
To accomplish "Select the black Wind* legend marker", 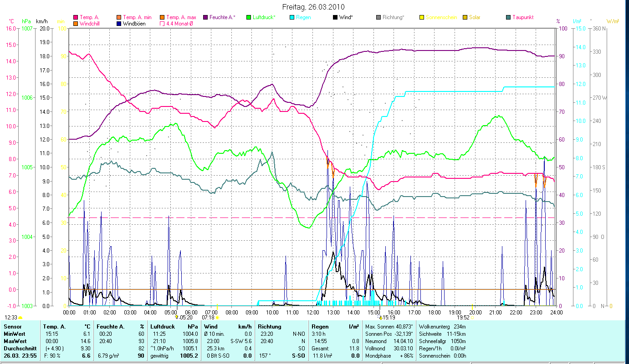I will [x=335, y=17].
